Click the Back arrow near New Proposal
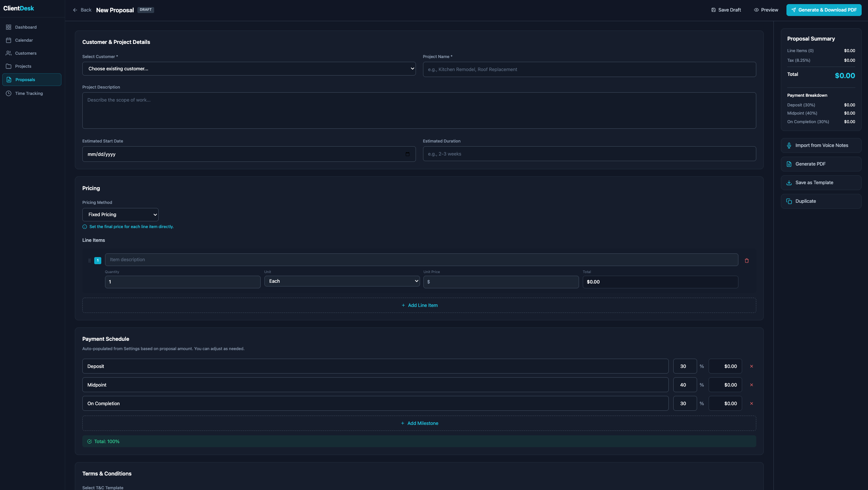868x490 pixels. point(75,10)
